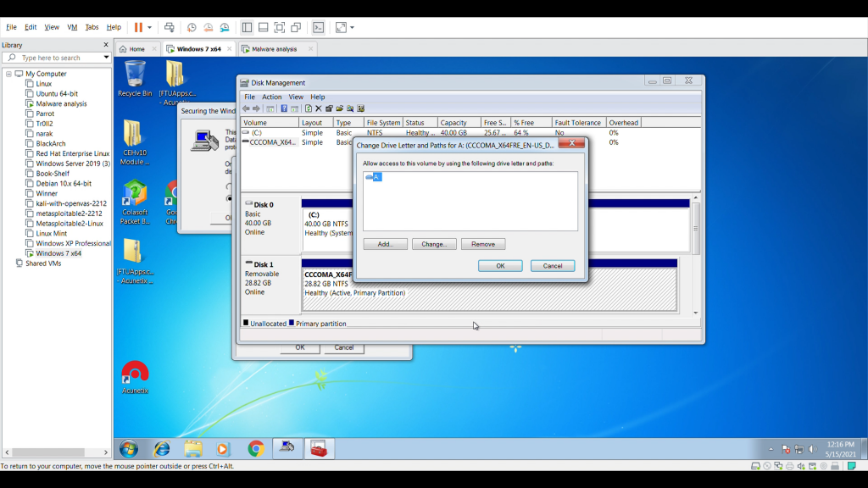This screenshot has height=488, width=868.
Task: Select Shared VMs in the Library tree
Action: point(42,263)
